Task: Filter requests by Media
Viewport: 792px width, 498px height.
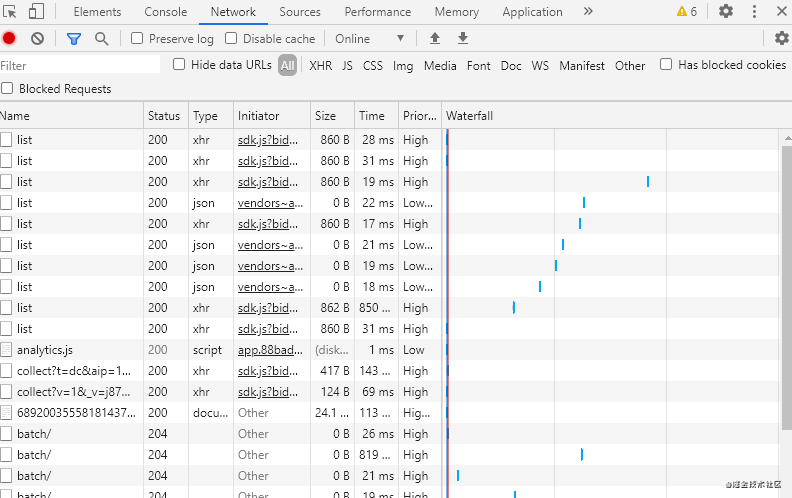Action: 440,66
